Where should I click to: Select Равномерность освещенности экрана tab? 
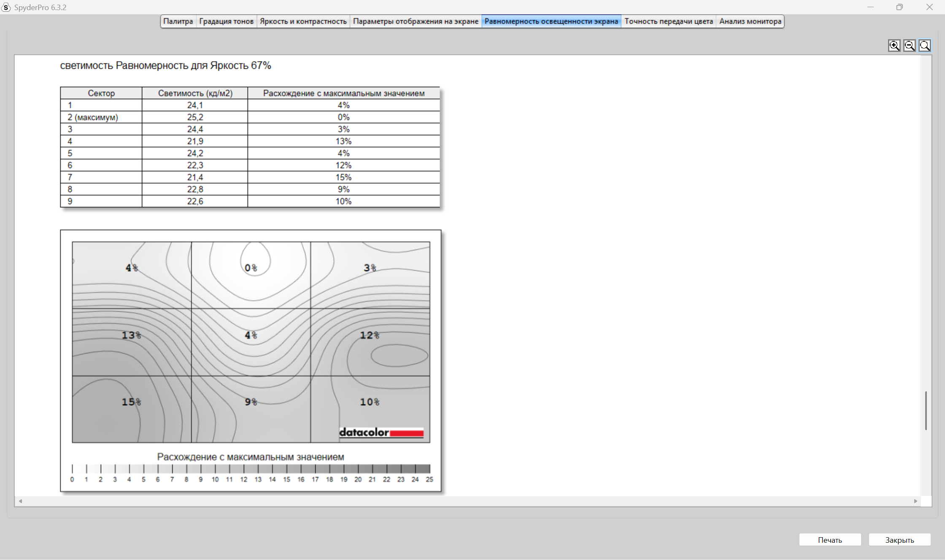click(551, 21)
